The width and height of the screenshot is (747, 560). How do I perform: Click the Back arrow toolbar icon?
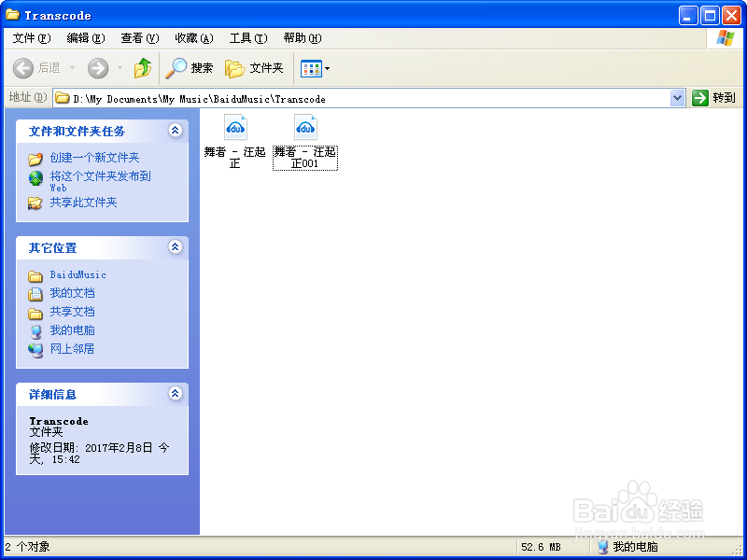[x=22, y=68]
